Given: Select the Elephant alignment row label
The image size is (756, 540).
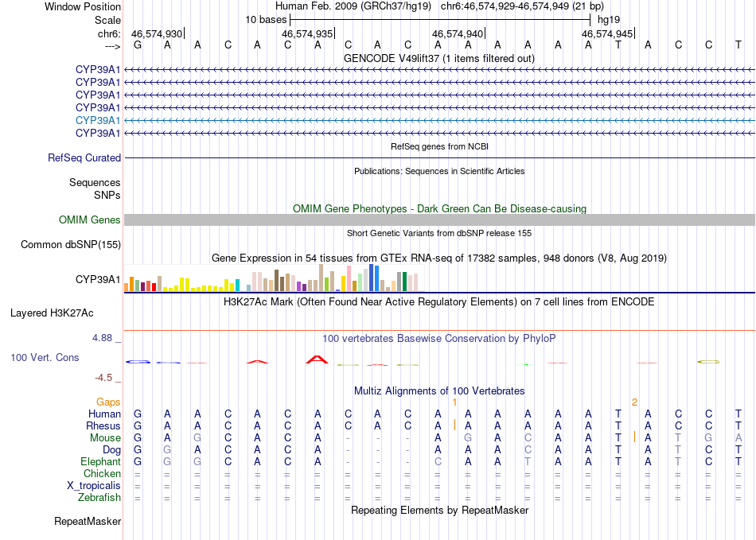Looking at the screenshot, I should click(101, 462).
